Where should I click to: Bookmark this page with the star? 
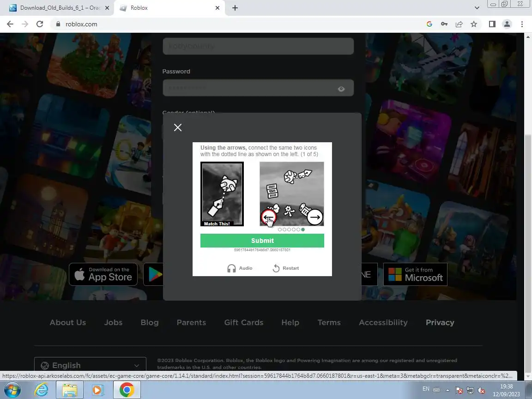474,24
